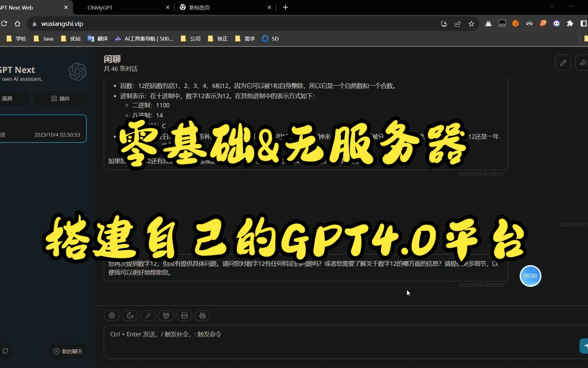Open the 转正 bookmark folder
The width and height of the screenshot is (588, 368).
tap(218, 39)
